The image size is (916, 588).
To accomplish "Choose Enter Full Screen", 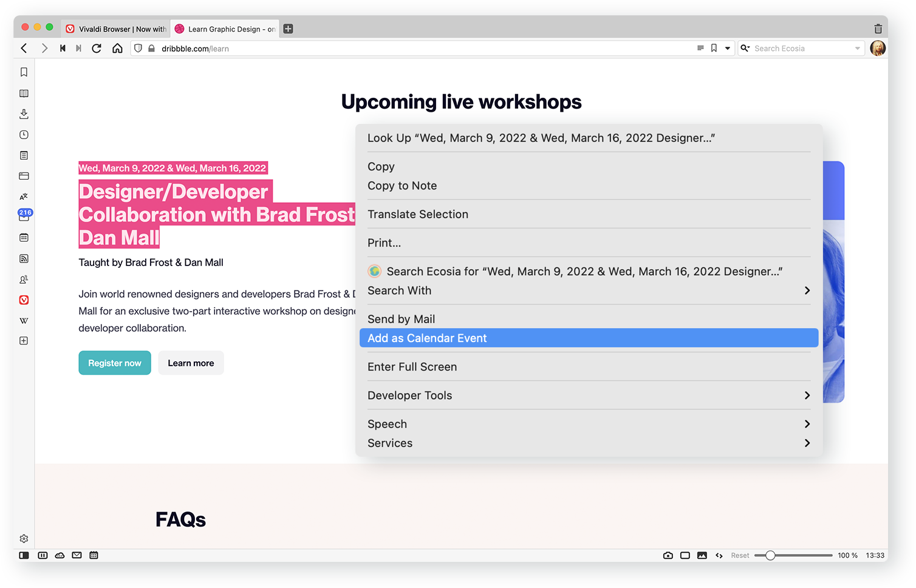I will point(589,367).
